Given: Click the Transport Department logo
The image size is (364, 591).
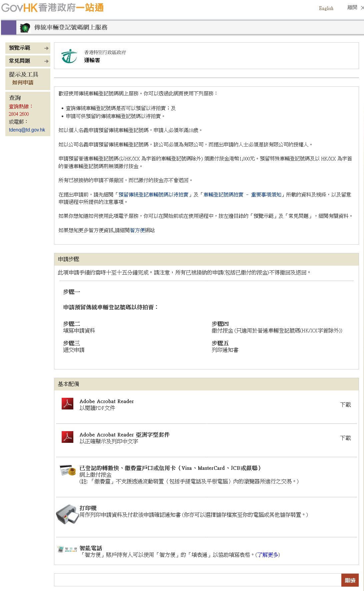Looking at the screenshot, I should tap(69, 56).
